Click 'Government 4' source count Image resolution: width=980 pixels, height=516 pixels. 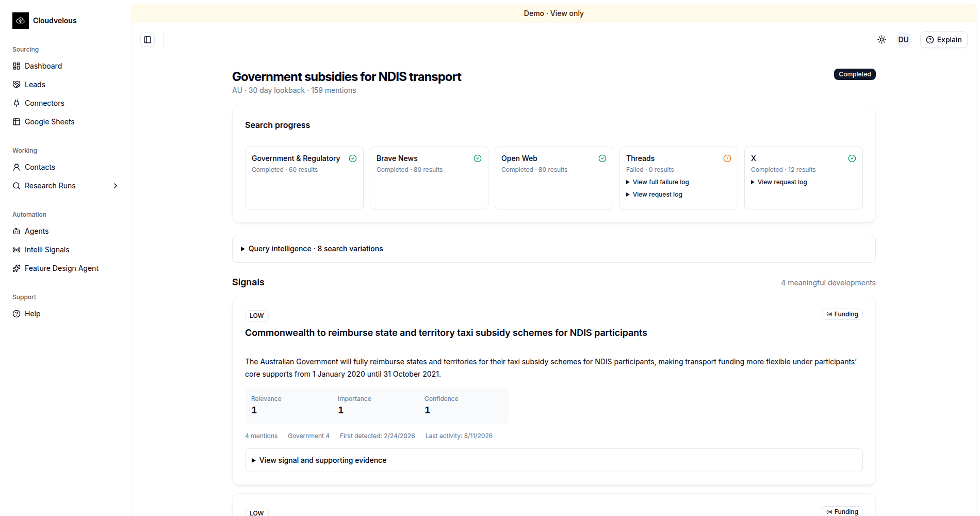[308, 436]
